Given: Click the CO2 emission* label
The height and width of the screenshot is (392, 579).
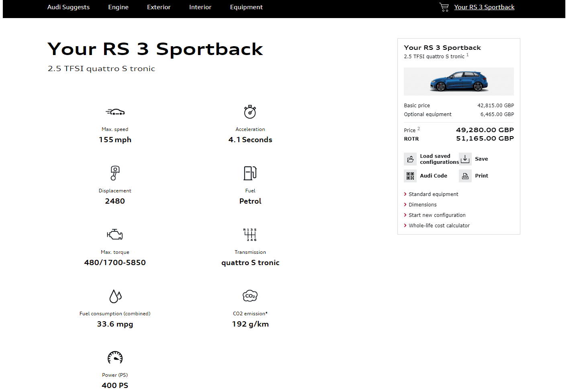Looking at the screenshot, I should [250, 314].
